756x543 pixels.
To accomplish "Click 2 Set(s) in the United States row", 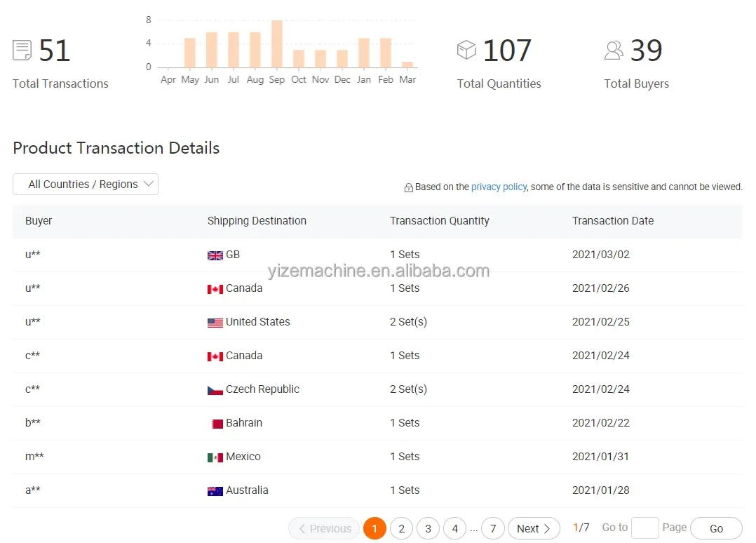I will 408,322.
